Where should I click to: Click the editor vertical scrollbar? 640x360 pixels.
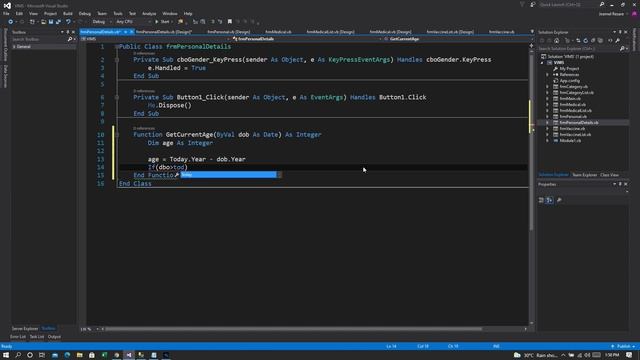coord(531,141)
